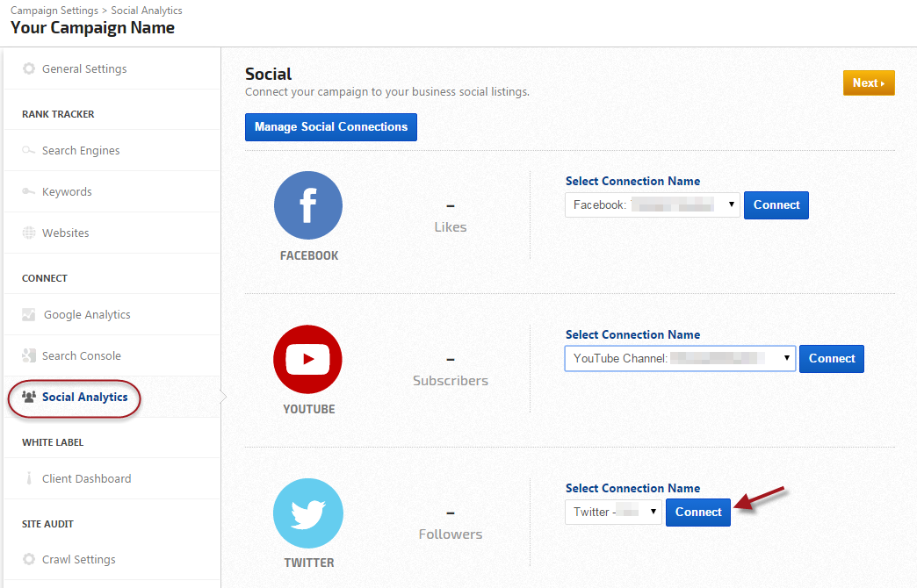Go to Keywords in the sidebar
This screenshot has height=588, width=917.
tap(67, 192)
